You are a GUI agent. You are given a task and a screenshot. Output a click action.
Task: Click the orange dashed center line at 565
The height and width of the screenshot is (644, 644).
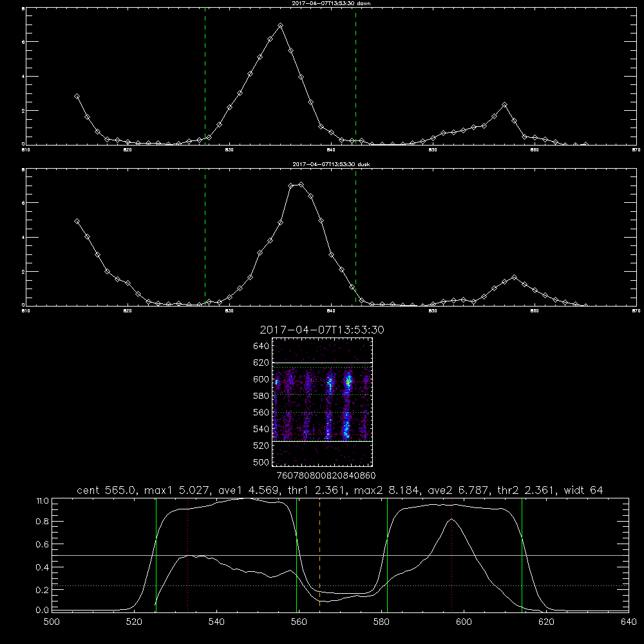pyautogui.click(x=319, y=555)
